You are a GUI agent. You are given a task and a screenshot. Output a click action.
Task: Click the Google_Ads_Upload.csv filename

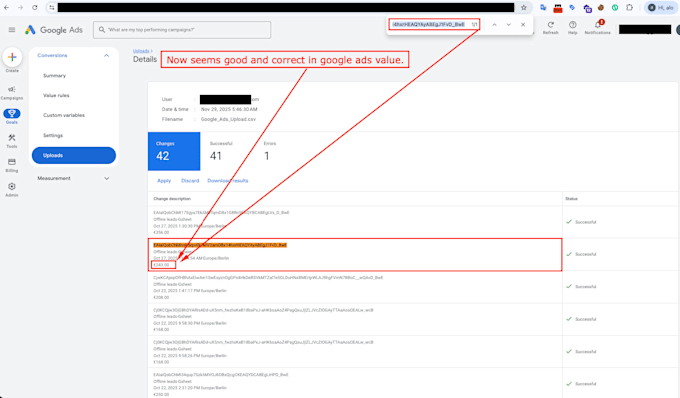[x=228, y=119]
